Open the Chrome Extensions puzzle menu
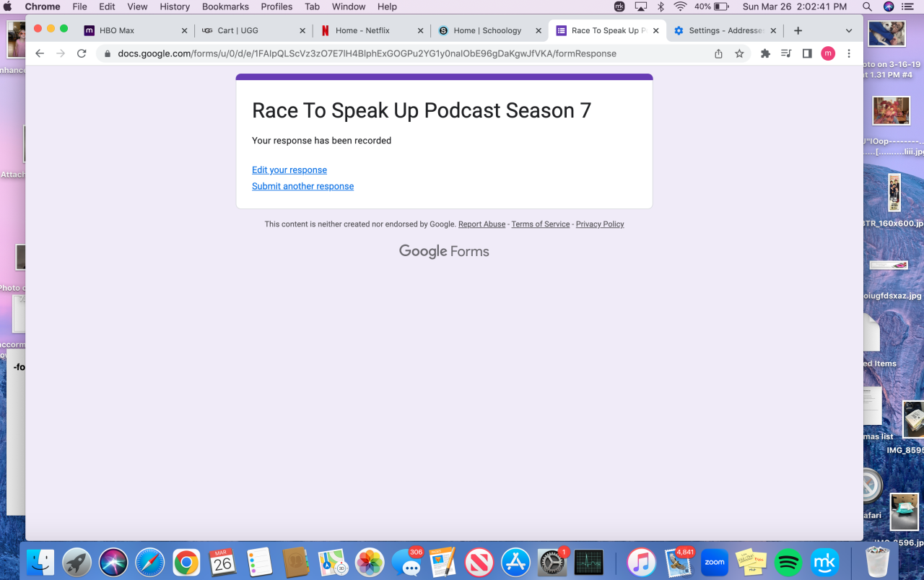 pyautogui.click(x=766, y=53)
